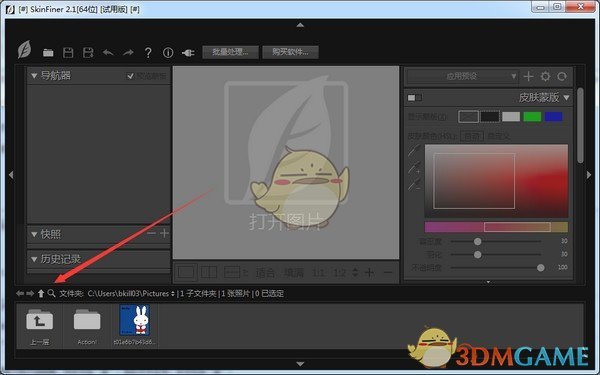Zoom out with the minus icon under canvas
Screen dimensions: 600x375
point(388,272)
